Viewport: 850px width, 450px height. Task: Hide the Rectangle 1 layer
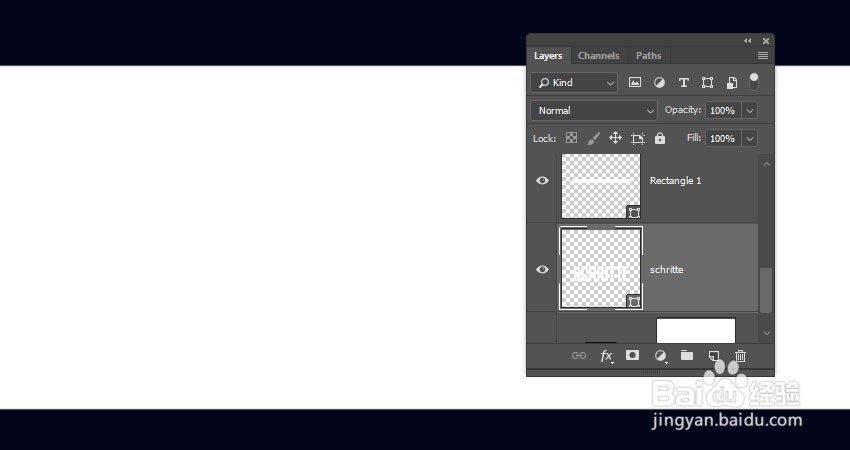(542, 181)
